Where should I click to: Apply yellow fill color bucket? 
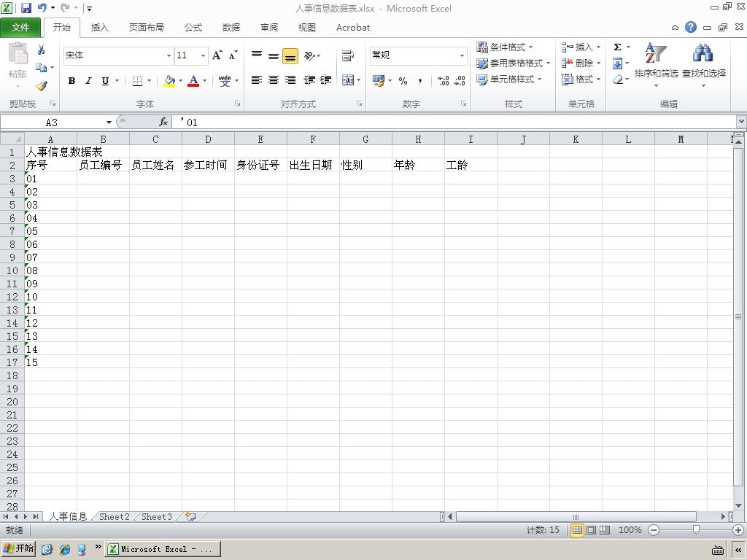pyautogui.click(x=169, y=81)
